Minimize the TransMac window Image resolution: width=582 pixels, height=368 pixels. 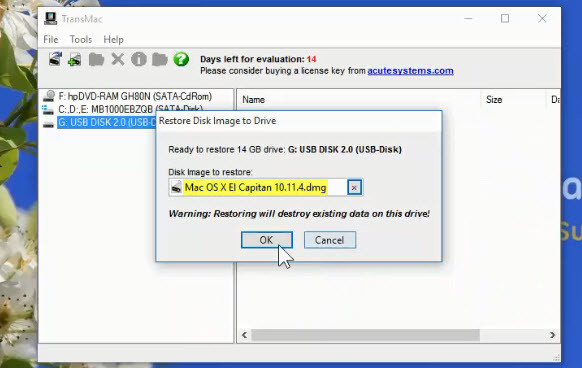pos(468,18)
